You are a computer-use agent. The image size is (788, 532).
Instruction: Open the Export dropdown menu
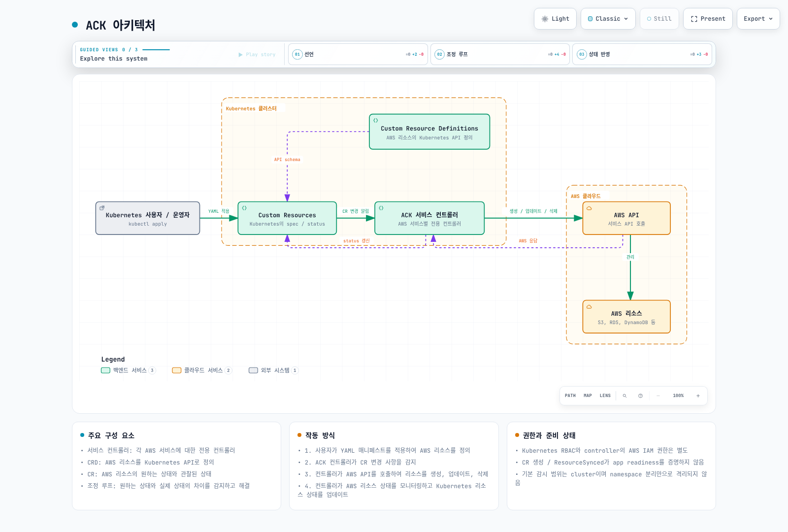758,19
